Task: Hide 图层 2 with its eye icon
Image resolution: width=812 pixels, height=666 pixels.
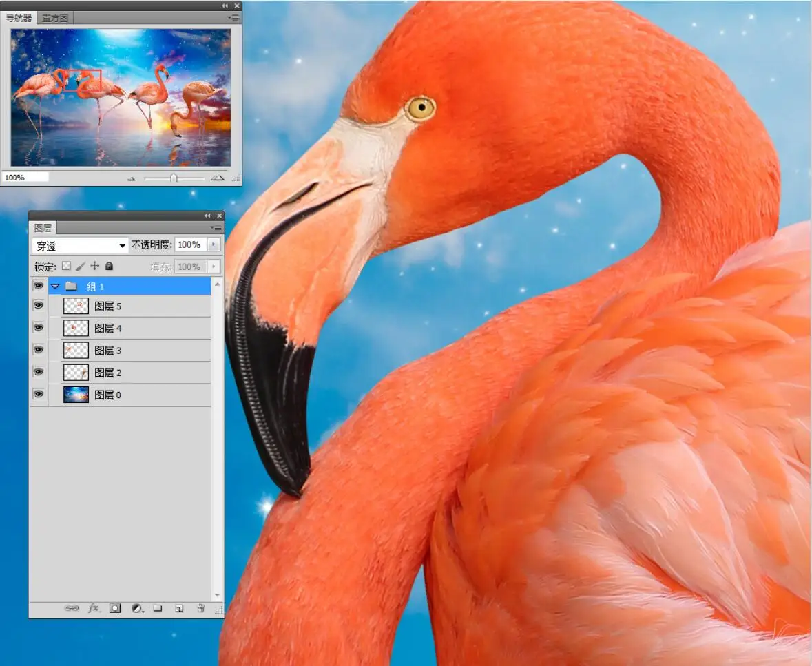Action: pyautogui.click(x=39, y=372)
